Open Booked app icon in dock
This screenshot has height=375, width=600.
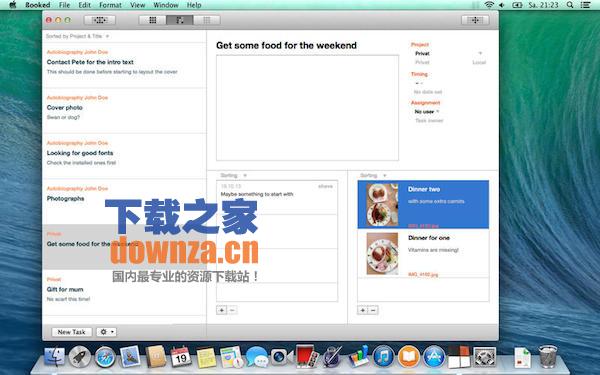click(459, 357)
